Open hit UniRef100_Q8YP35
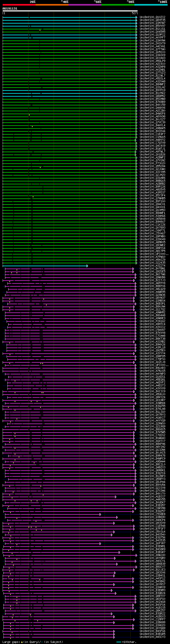This screenshot has width=170, height=644. 152,20
